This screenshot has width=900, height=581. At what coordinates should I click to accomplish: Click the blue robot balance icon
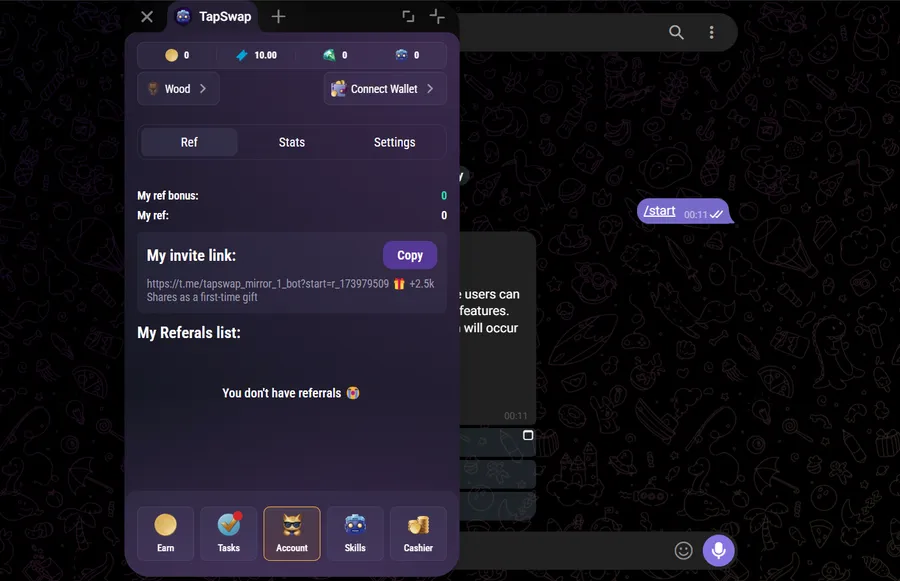[x=401, y=55]
